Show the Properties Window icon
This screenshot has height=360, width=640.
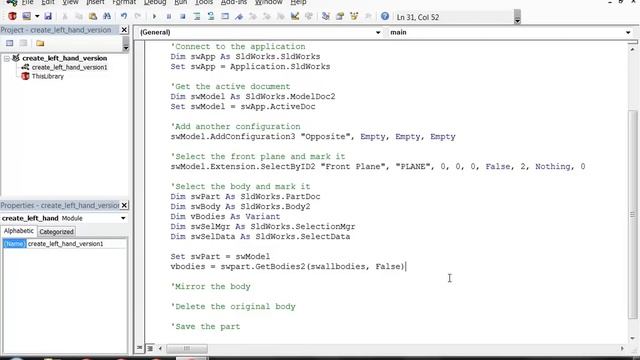pos(340,16)
